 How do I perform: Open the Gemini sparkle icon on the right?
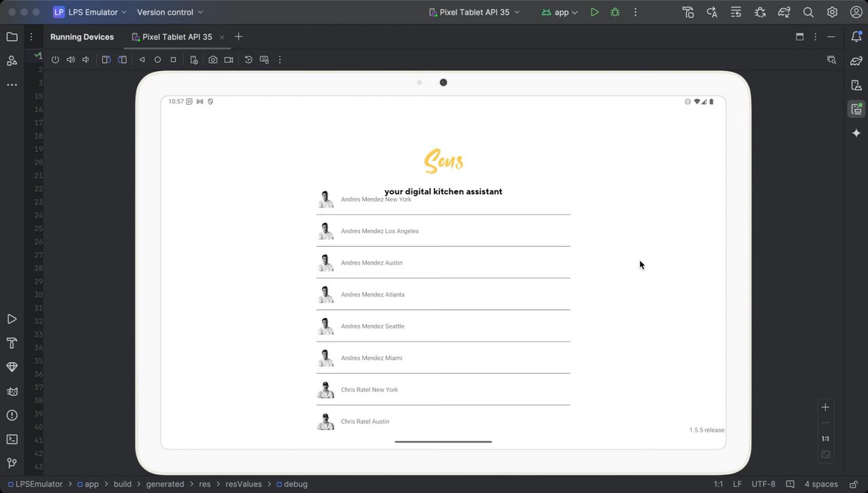856,133
